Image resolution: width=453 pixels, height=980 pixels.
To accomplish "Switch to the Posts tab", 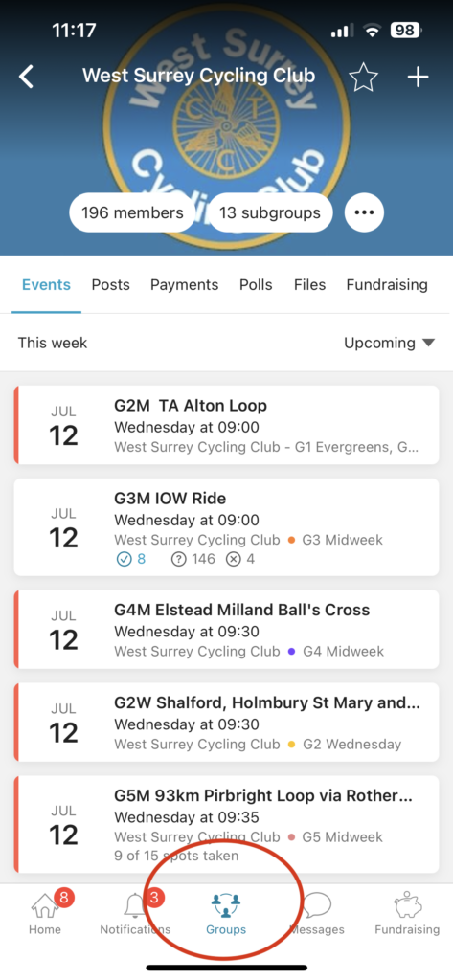I will [x=111, y=285].
